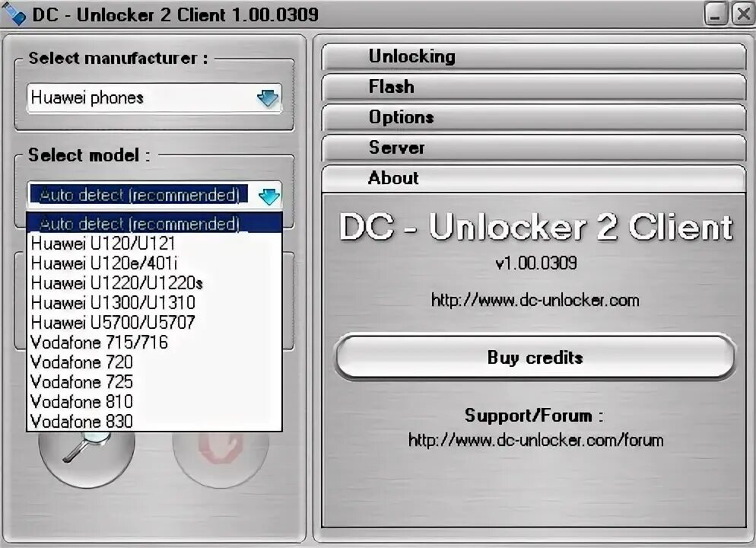Select Auto detect (recommended) in list
756x548 pixels.
[x=154, y=223]
